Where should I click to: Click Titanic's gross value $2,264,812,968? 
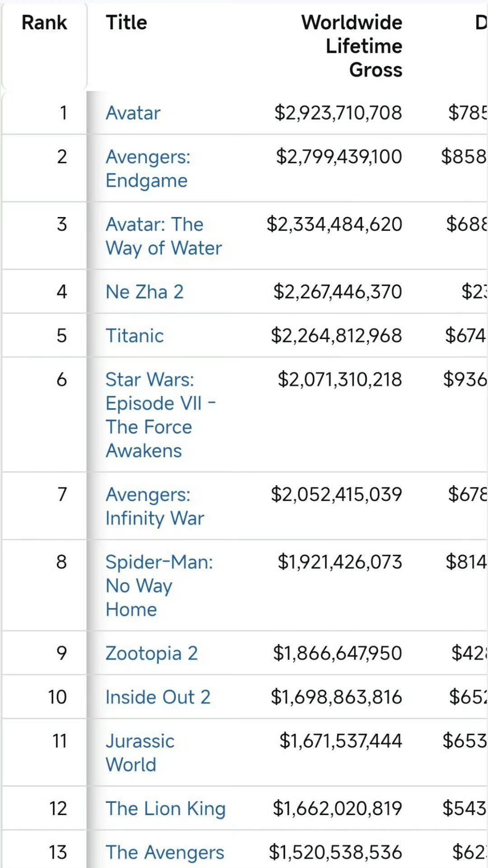336,335
